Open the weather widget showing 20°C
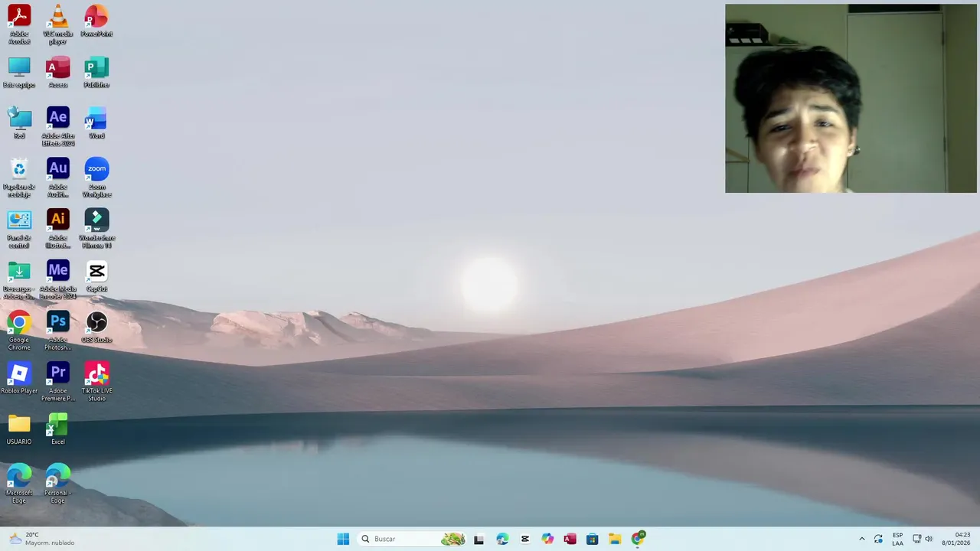Viewport: 980px width, 551px height. [42, 539]
